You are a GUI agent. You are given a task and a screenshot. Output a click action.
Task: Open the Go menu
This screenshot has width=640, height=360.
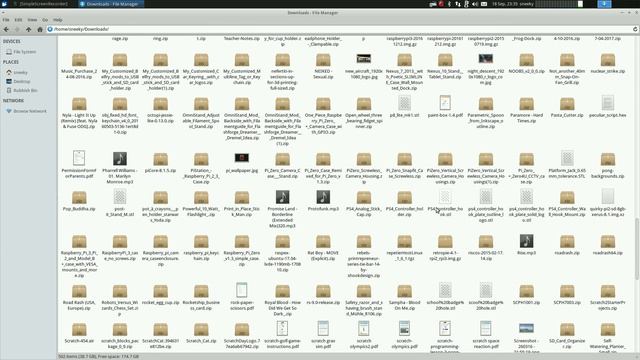coord(45,20)
